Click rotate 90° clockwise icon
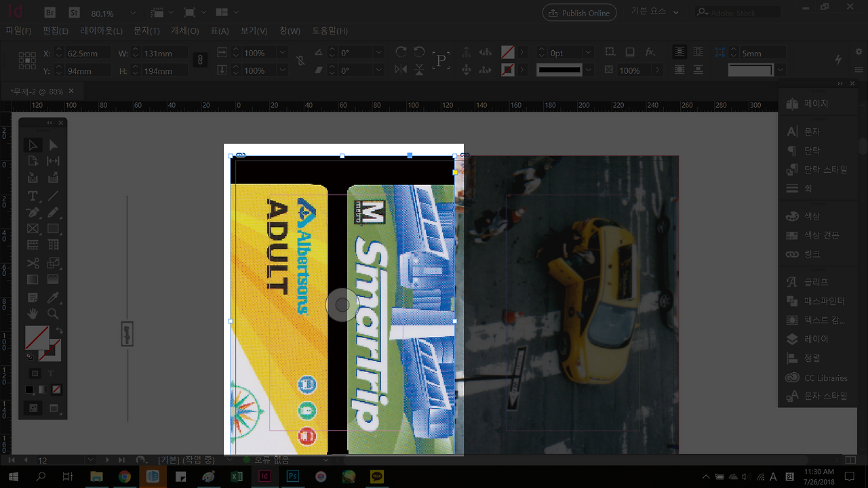Screen dimensions: 868x488 click(x=401, y=53)
